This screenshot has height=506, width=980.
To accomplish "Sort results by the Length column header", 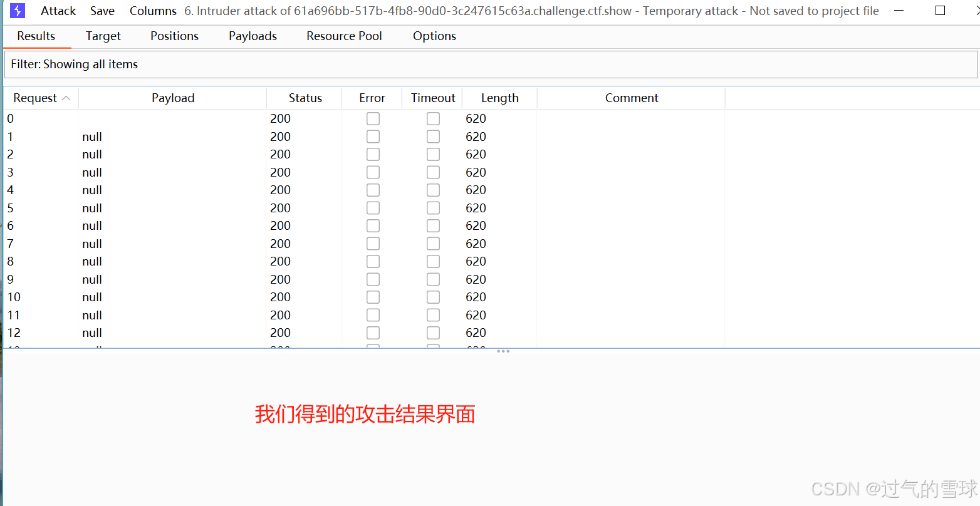I will pyautogui.click(x=499, y=98).
